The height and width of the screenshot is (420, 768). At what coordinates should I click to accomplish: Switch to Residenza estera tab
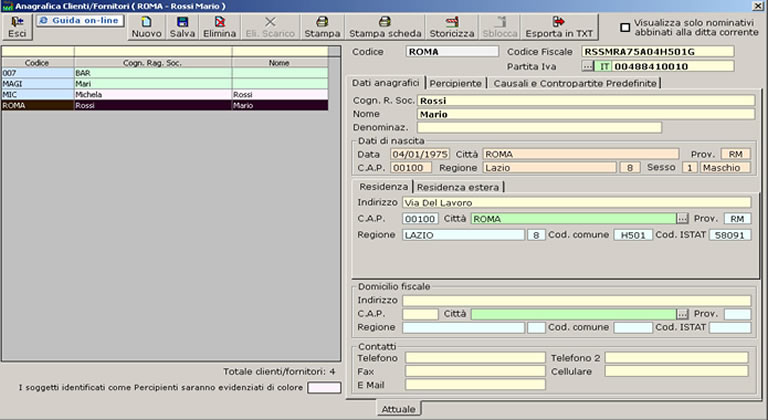pyautogui.click(x=458, y=187)
